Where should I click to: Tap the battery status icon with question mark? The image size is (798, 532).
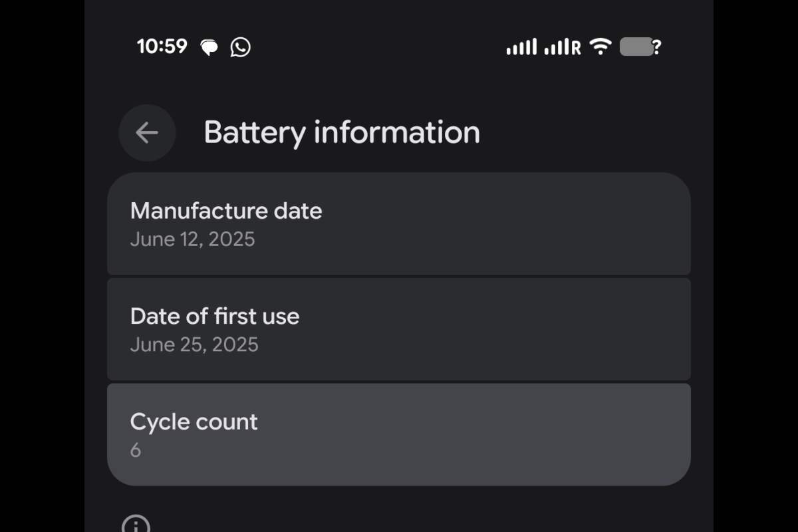(x=638, y=47)
